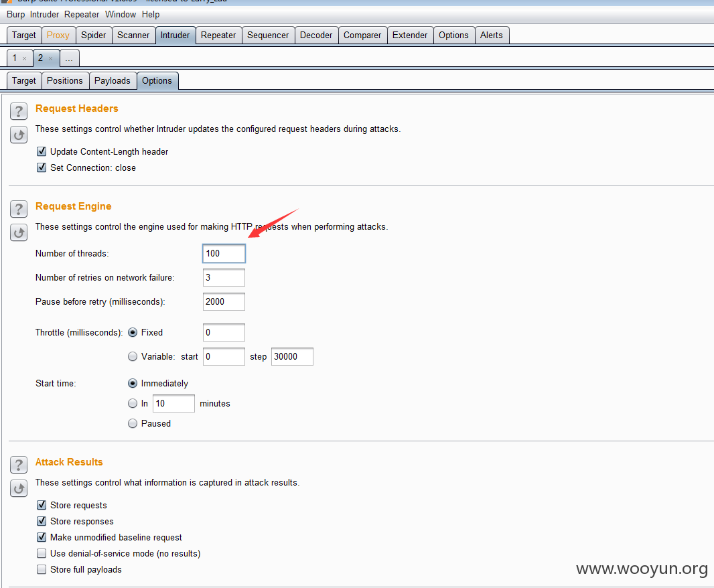Open the Help menu
The height and width of the screenshot is (588, 714).
151,15
